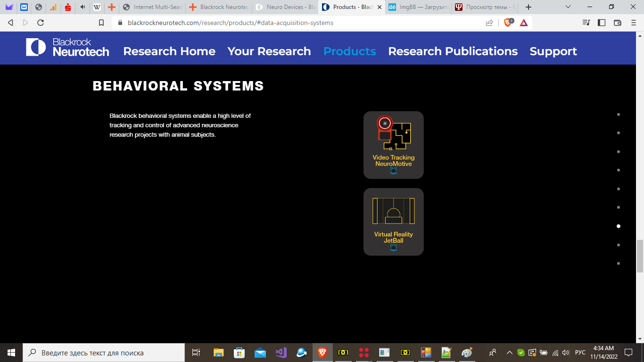This screenshot has height=362, width=644.
Task: Switch to pinned envelope mail tab
Action: pos(24,7)
